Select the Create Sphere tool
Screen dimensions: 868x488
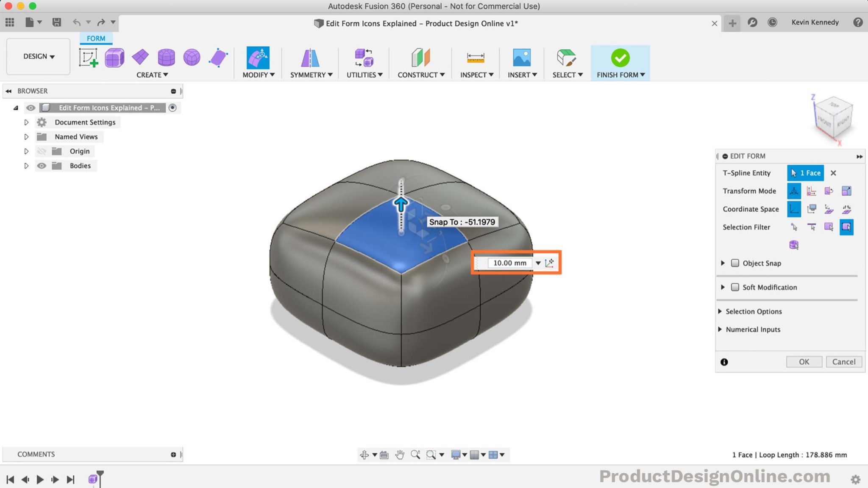point(191,57)
